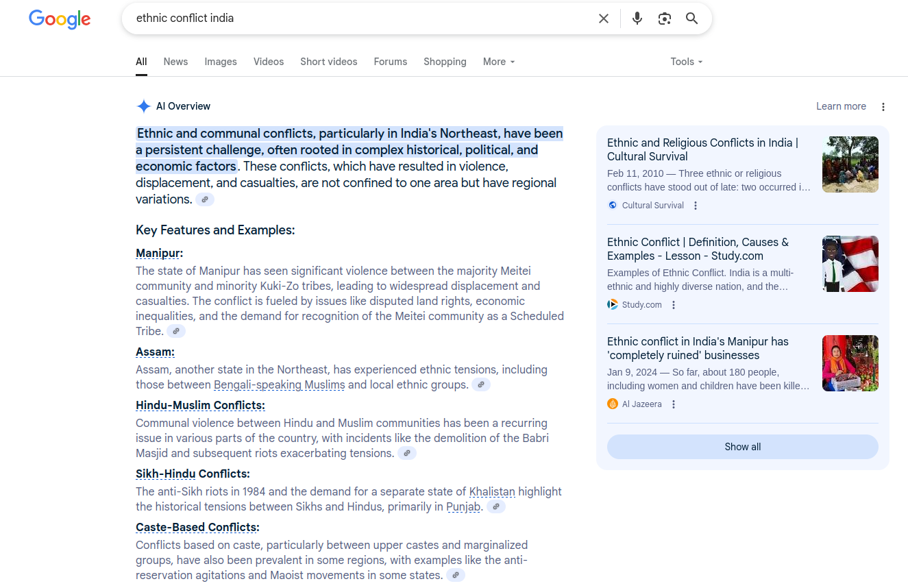Viewport: 908px width, 588px height.
Task: Click the Hindu-Muslim Conflicts heading
Action: click(200, 406)
